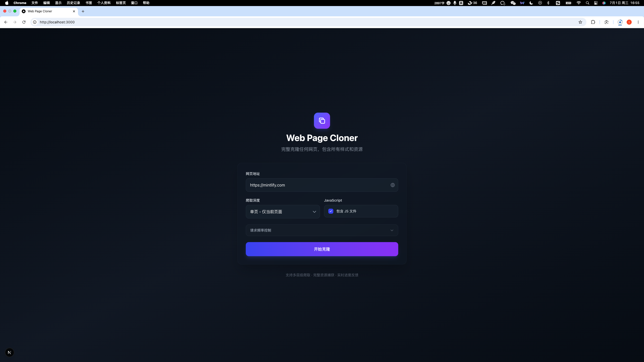Open Chrome three-dot menu
The width and height of the screenshot is (644, 362).
pyautogui.click(x=638, y=22)
